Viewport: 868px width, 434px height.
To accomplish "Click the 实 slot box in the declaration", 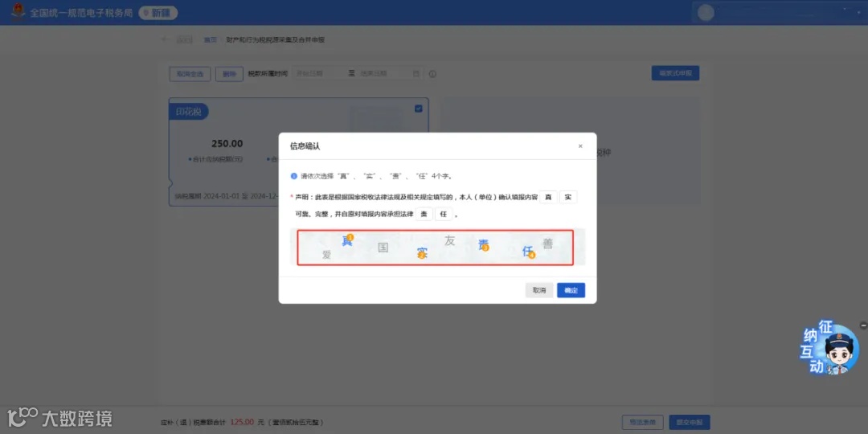I will [x=568, y=197].
